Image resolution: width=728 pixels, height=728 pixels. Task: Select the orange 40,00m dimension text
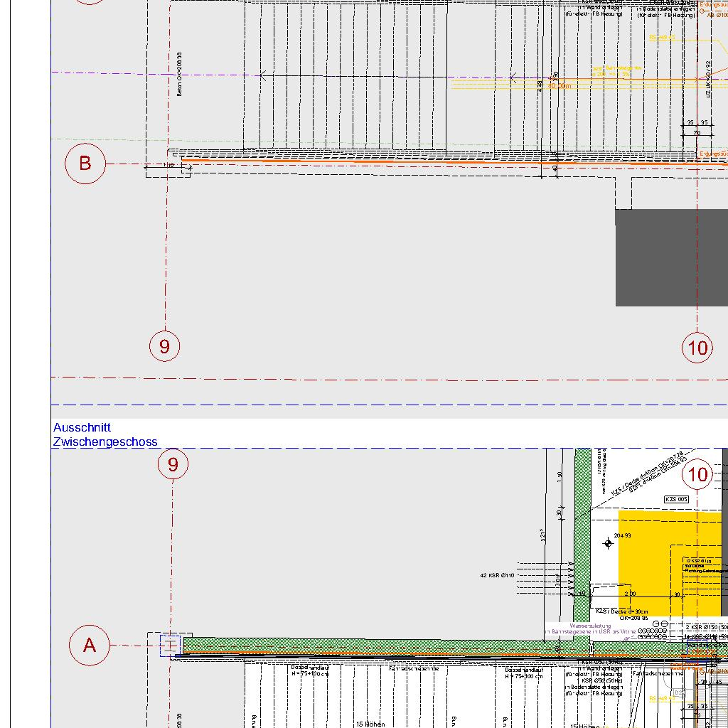click(x=559, y=85)
